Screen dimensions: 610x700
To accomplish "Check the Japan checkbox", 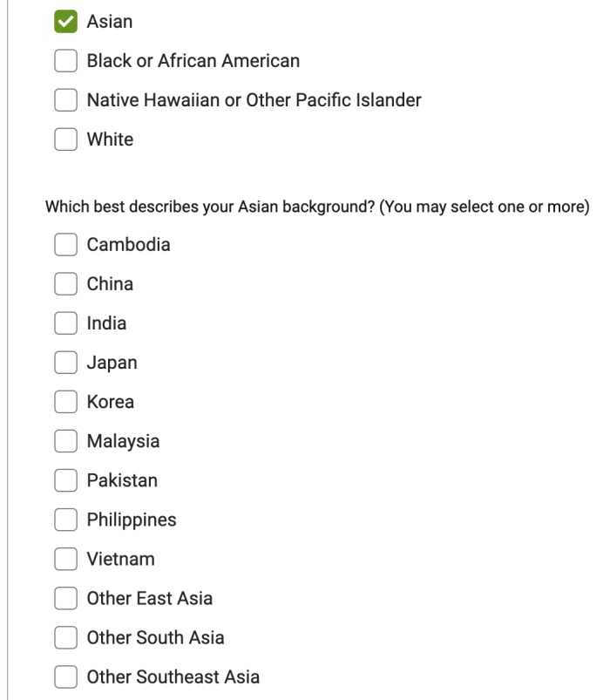I will 65,362.
